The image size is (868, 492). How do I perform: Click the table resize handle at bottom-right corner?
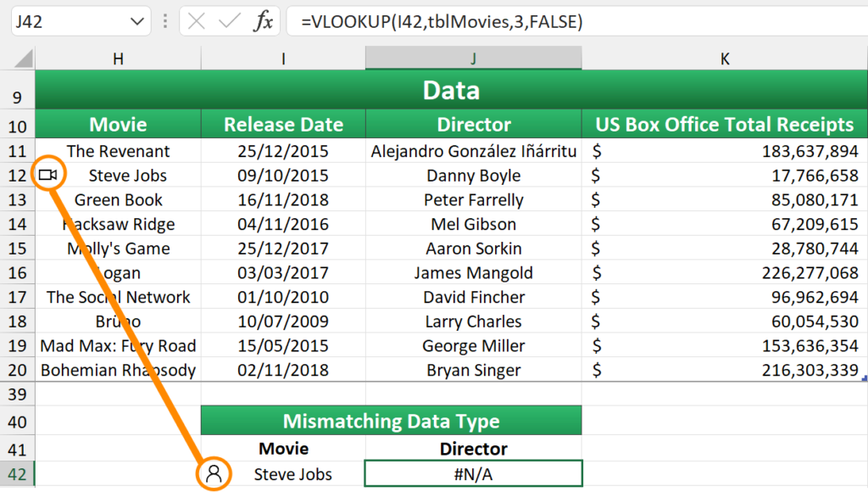(864, 378)
